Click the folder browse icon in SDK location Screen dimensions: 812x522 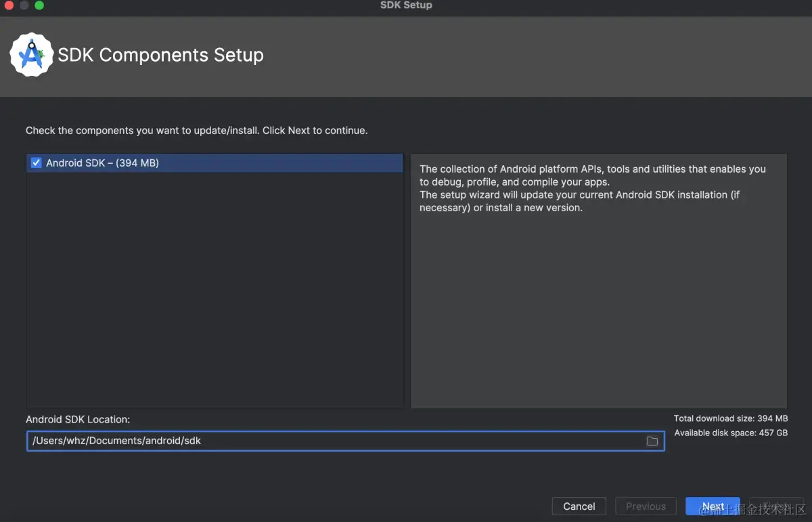(x=652, y=441)
